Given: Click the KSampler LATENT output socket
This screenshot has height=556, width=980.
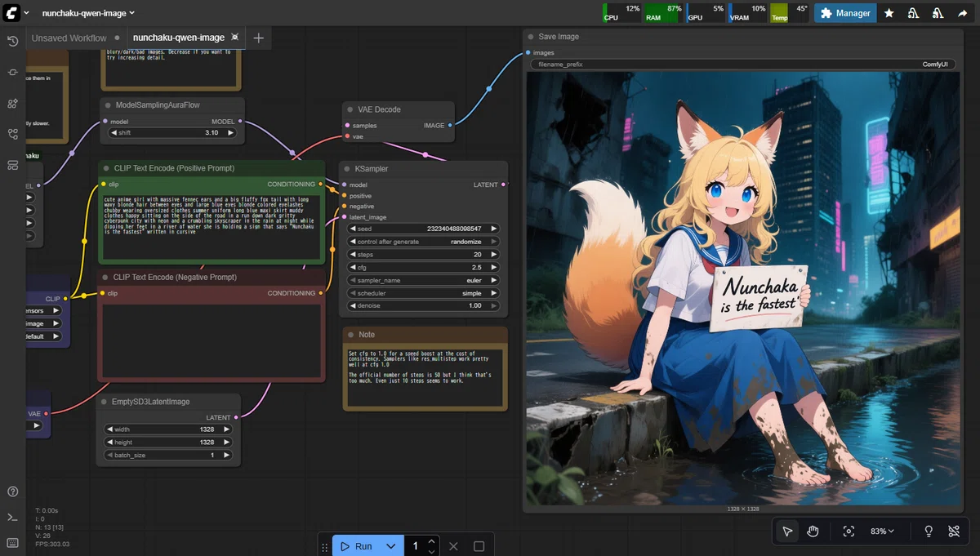Looking at the screenshot, I should point(503,185).
